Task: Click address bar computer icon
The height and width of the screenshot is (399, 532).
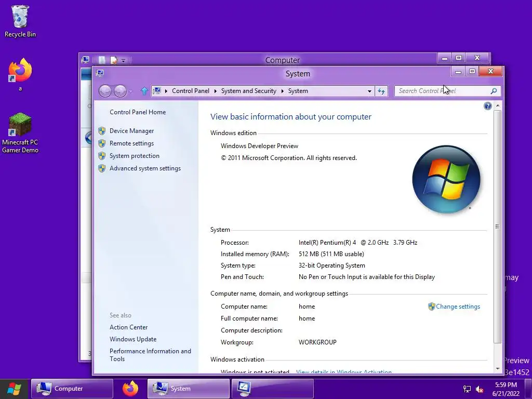Action: 157,90
